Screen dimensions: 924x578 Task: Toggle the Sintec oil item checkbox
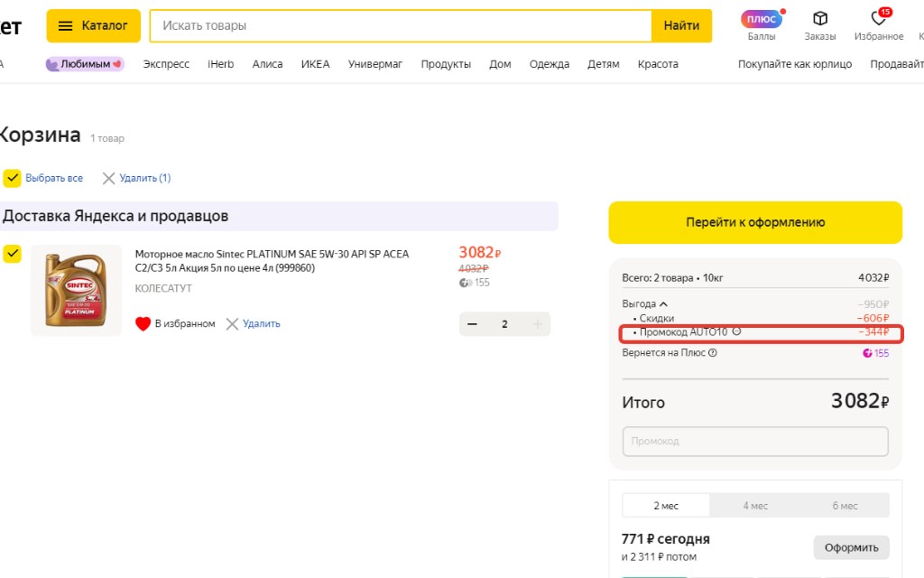13,254
